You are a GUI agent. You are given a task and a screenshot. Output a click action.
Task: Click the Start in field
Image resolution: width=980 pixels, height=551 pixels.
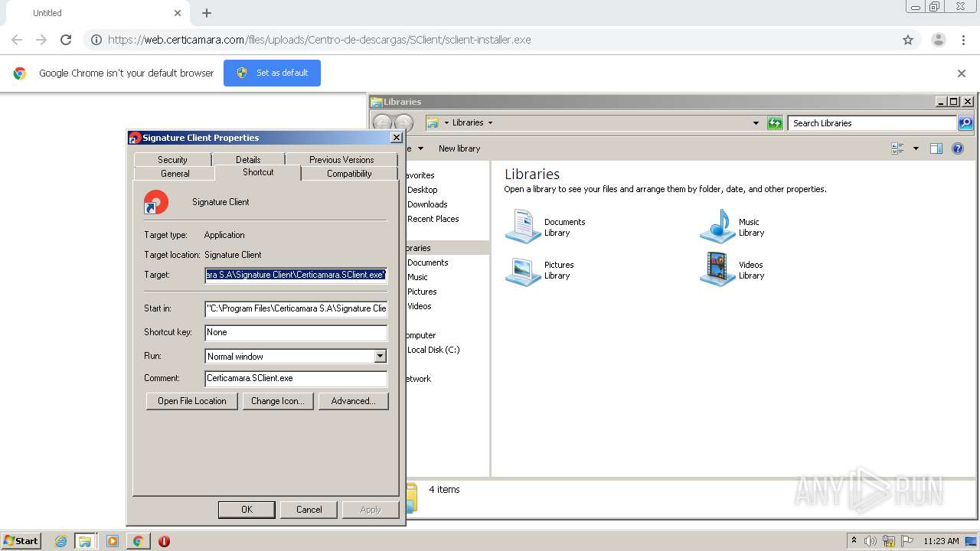click(x=296, y=308)
